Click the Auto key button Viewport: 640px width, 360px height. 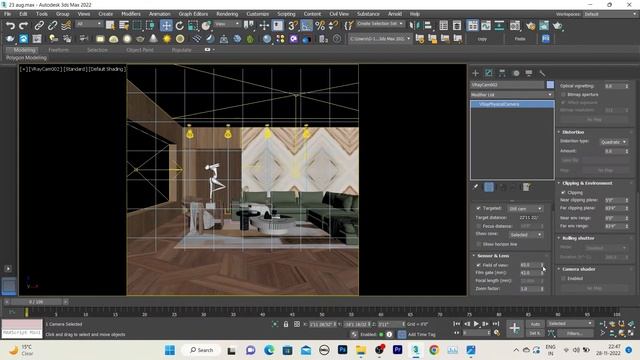535,324
